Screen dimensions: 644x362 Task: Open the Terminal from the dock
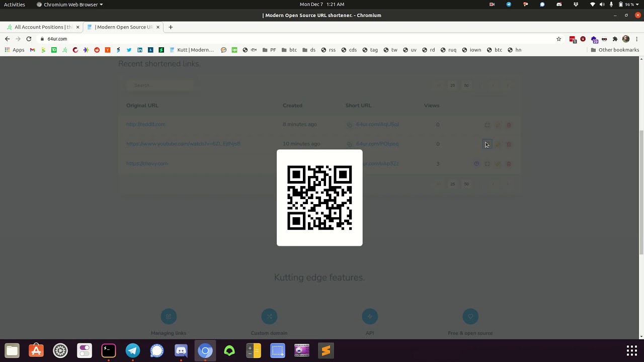pyautogui.click(x=109, y=350)
